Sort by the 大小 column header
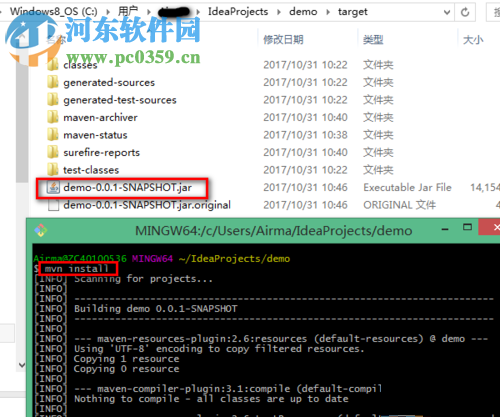Image resolution: width=500 pixels, height=417 pixels. 473,40
